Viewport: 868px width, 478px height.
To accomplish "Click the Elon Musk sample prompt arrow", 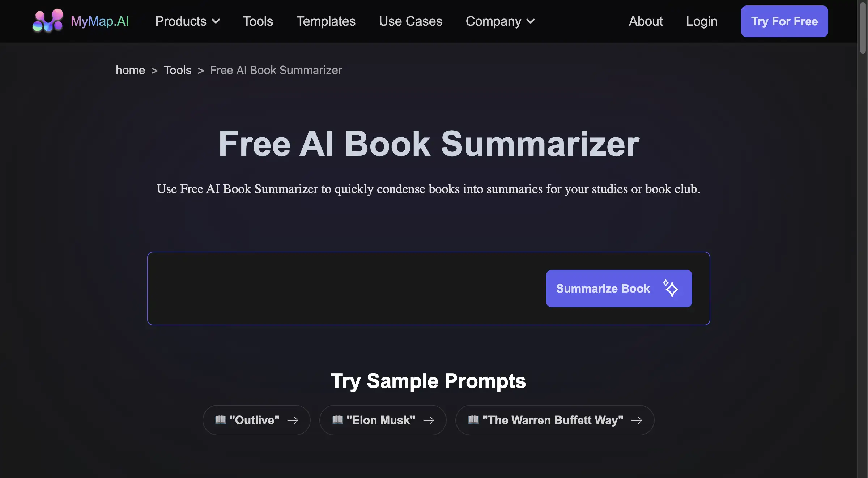I will tap(429, 420).
